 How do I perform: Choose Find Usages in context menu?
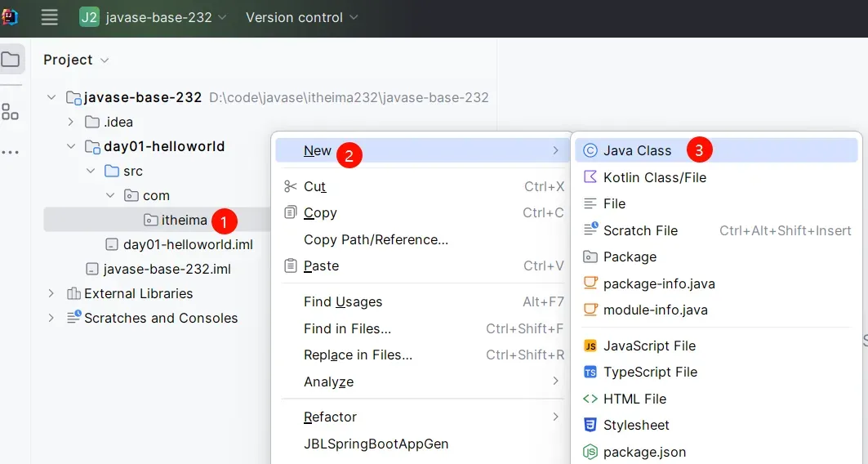coord(343,301)
